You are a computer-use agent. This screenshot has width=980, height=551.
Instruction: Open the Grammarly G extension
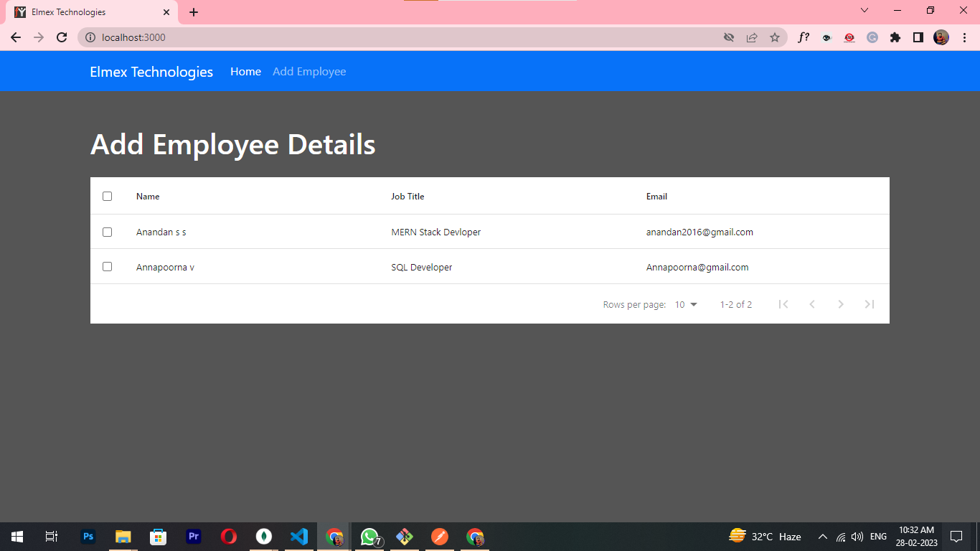pyautogui.click(x=872, y=37)
